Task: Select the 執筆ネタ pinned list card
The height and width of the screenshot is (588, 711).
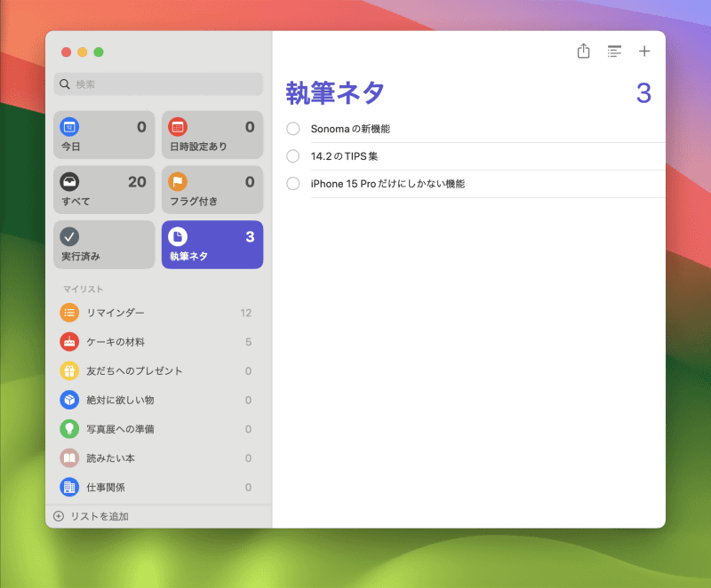Action: [x=212, y=244]
